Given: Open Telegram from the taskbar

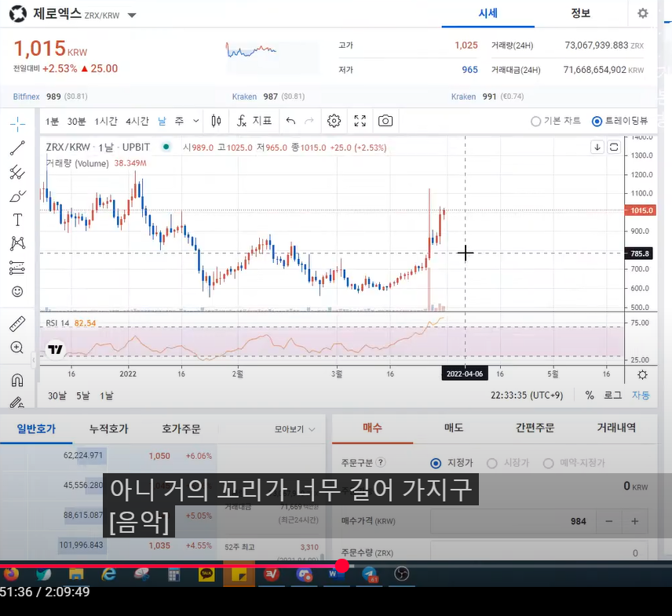Looking at the screenshot, I should pyautogui.click(x=370, y=574).
